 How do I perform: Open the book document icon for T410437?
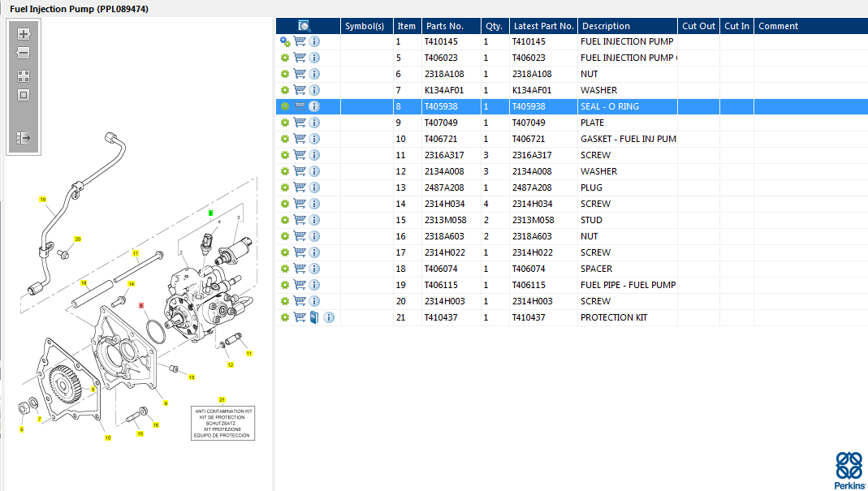pyautogui.click(x=314, y=317)
